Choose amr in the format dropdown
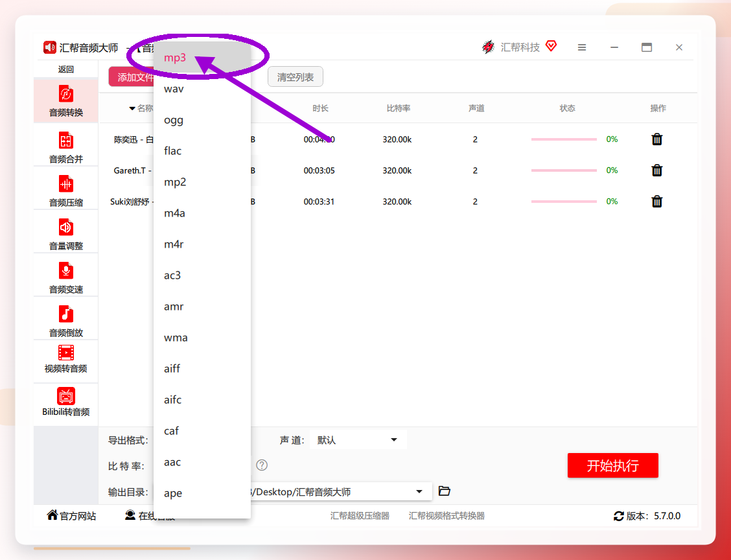731x560 pixels. 202,307
